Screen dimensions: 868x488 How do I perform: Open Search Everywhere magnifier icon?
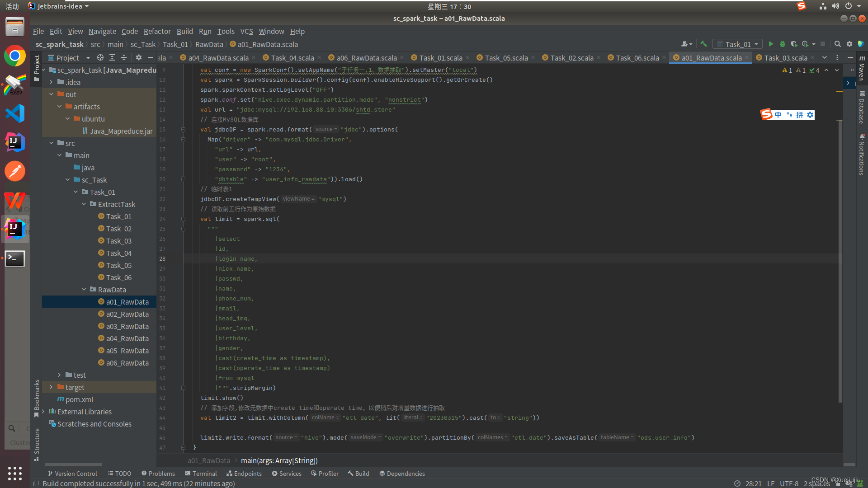coord(837,44)
